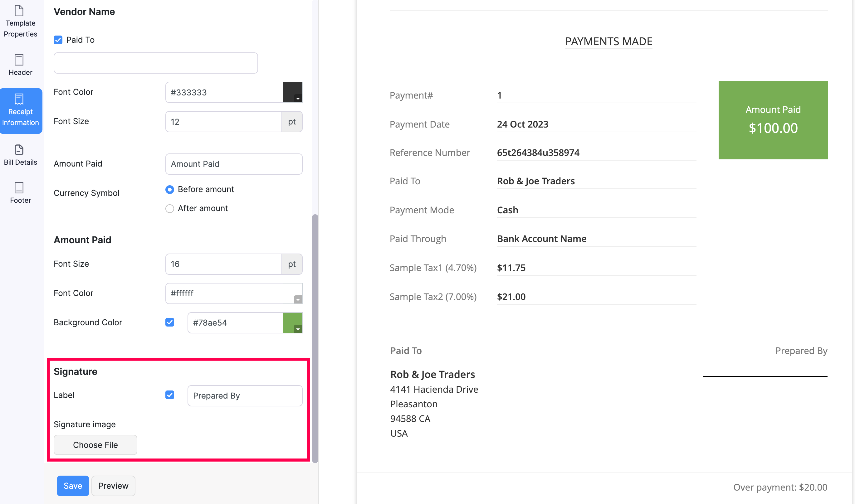Select the Before amount radio option
Screen dimensions: 855x504
click(169, 189)
